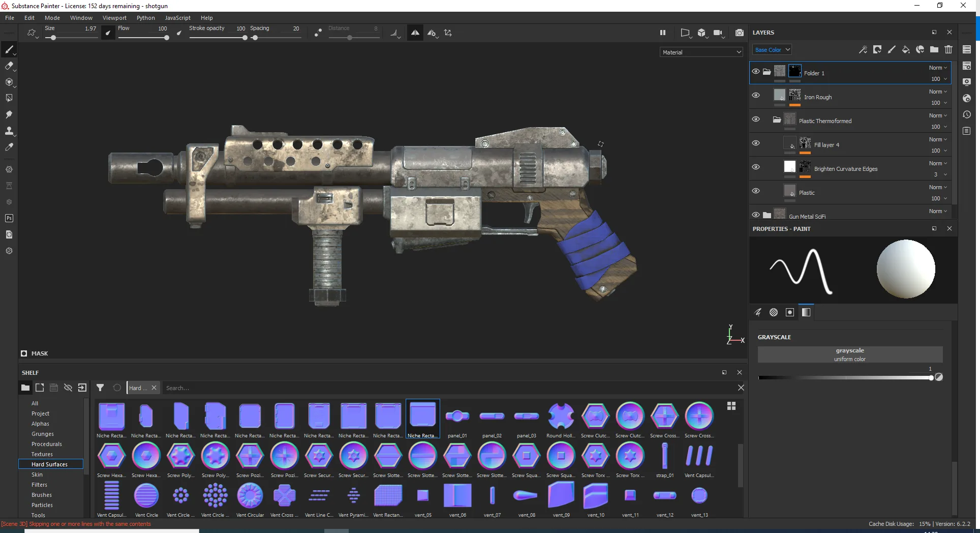Open Folder 1 blend mode Norm dropdown

[938, 68]
